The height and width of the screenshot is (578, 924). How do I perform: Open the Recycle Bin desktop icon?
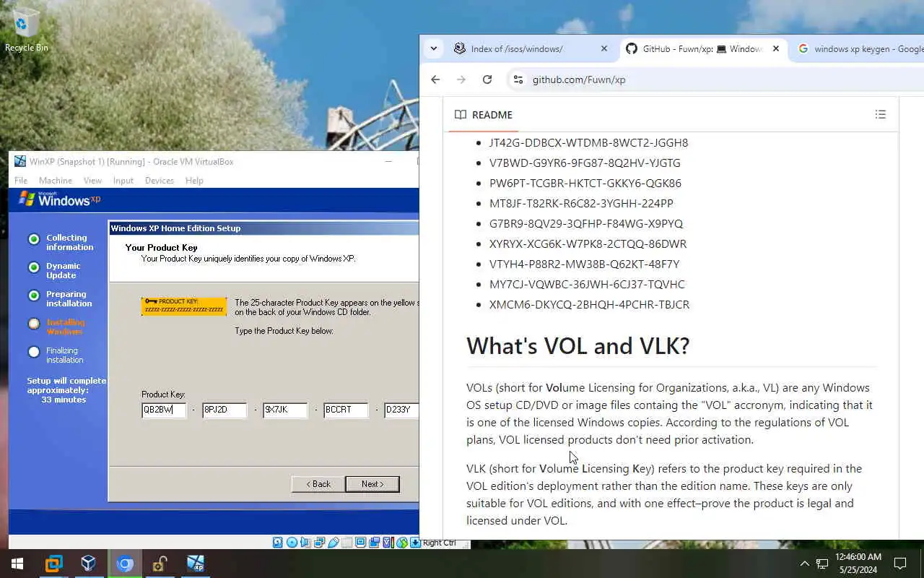click(x=27, y=29)
